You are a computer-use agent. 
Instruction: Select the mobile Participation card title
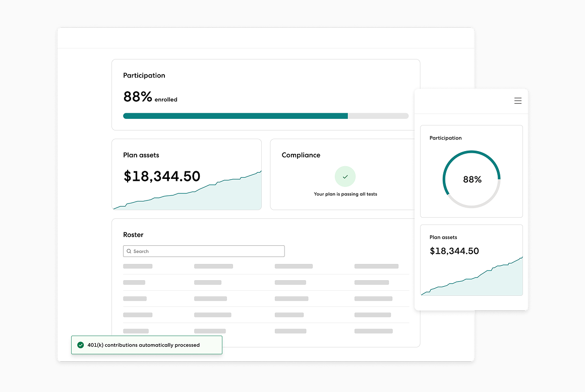point(445,138)
